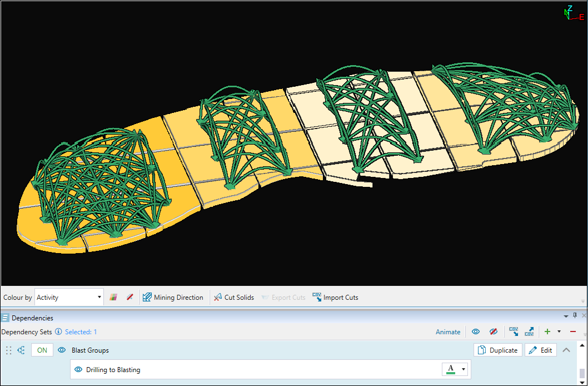Click the dependencies panel scrollbar down arrow
Viewport: 588px width, 386px height.
click(x=582, y=382)
